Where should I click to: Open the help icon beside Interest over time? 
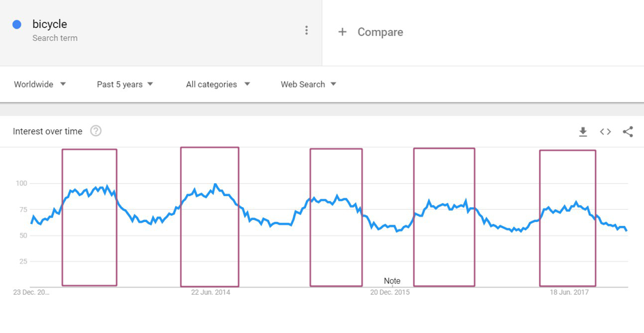[x=96, y=131]
